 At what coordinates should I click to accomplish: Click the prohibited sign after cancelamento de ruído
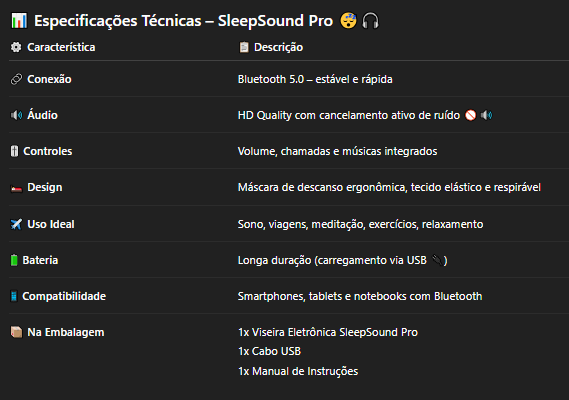tap(470, 115)
